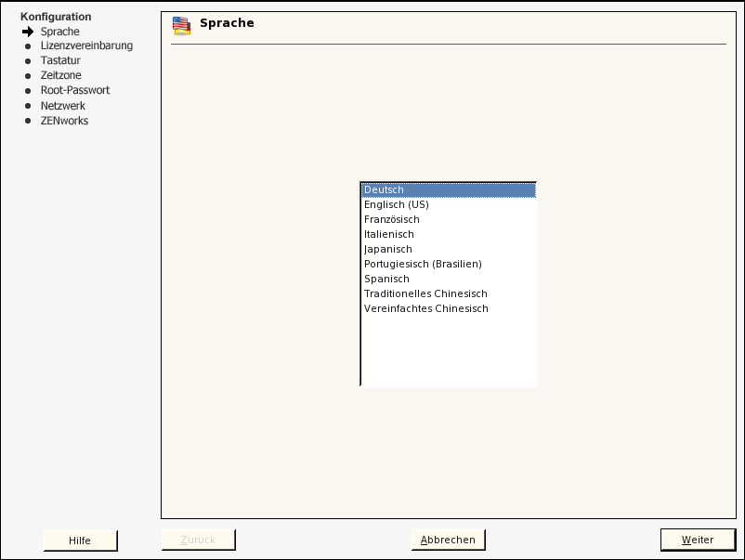Click Root-Passwort step in sidebar
This screenshot has width=745, height=560.
(75, 90)
